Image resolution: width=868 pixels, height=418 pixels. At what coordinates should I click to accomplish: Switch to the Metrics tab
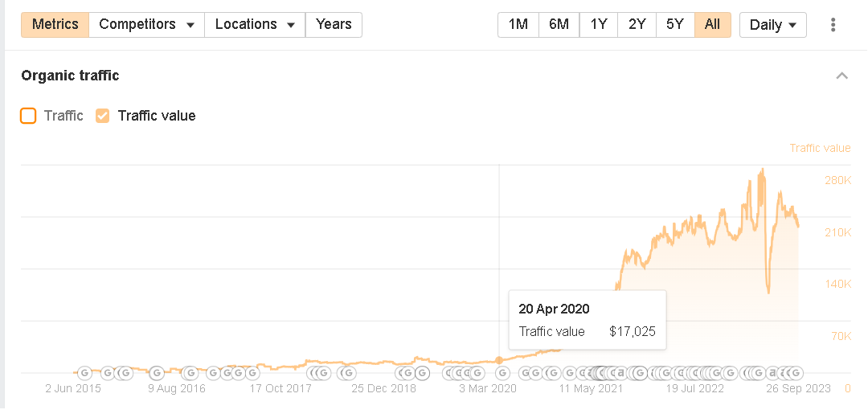click(55, 25)
